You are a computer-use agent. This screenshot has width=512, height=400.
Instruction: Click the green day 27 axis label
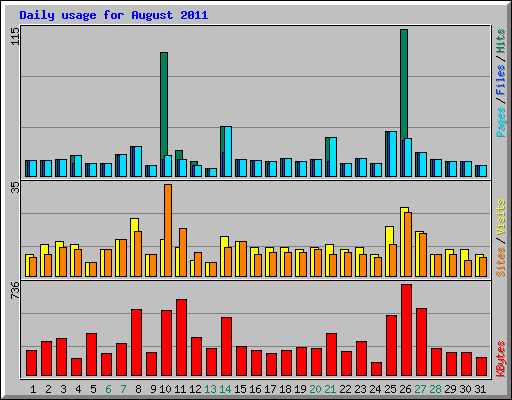point(420,389)
